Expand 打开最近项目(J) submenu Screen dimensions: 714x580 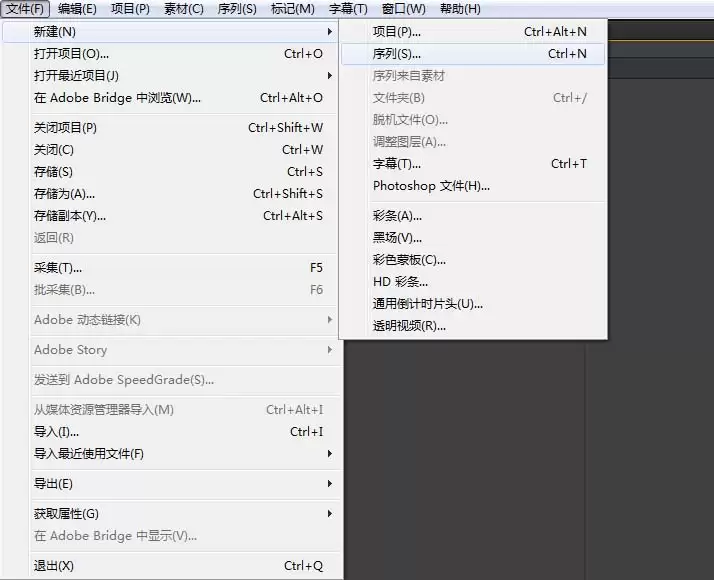click(x=76, y=76)
